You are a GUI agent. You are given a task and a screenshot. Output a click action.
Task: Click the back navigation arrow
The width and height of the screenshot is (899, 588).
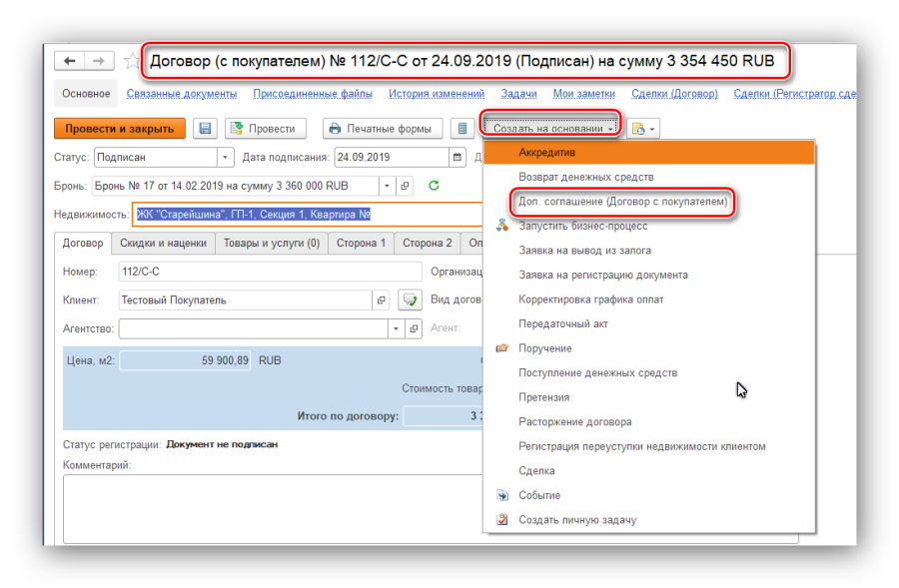click(70, 61)
